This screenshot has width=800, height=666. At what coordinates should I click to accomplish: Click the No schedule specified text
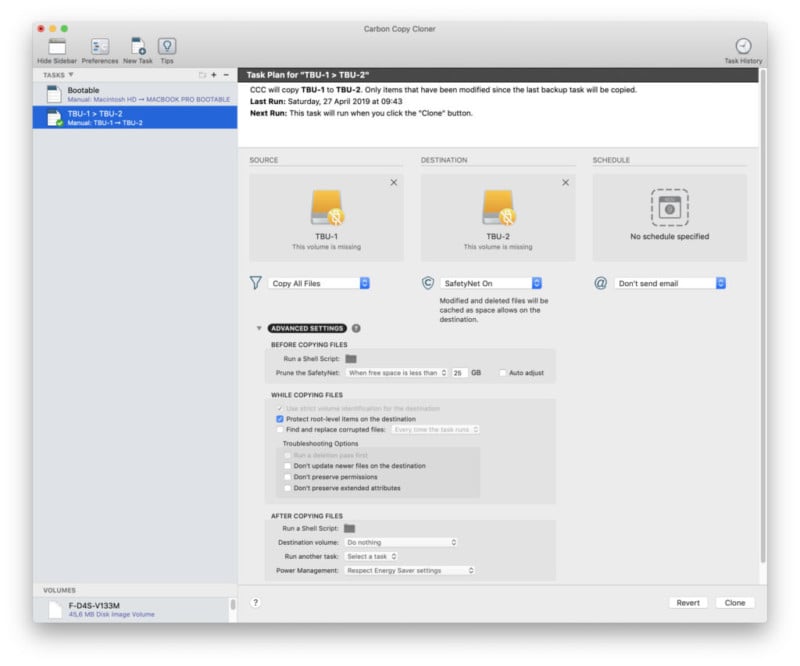(x=669, y=236)
